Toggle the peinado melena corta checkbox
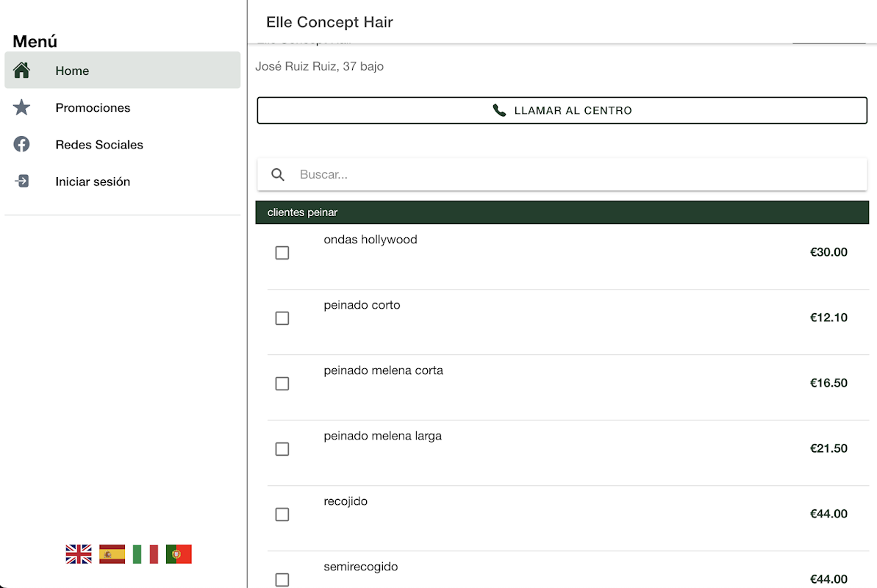 (282, 384)
